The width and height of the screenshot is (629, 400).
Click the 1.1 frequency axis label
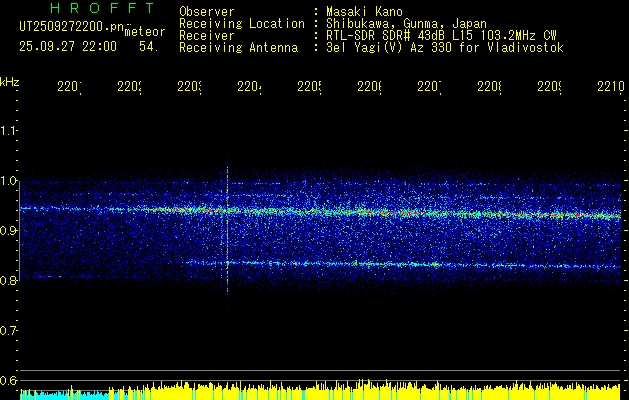click(x=8, y=130)
